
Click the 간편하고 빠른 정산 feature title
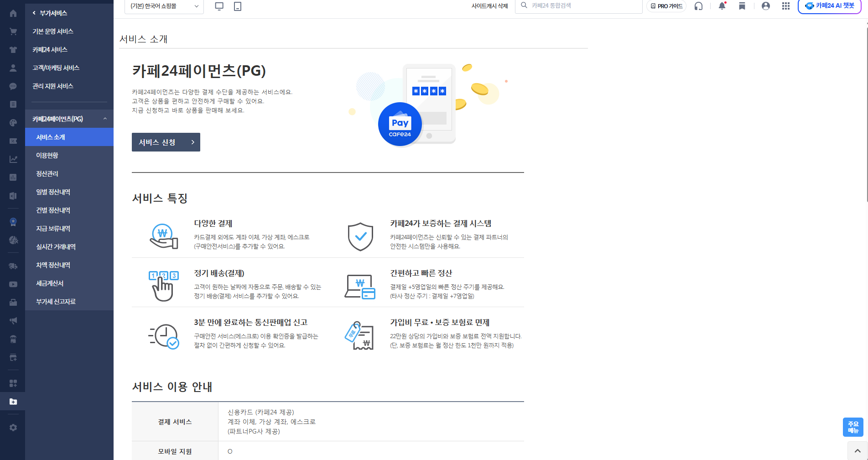(x=421, y=273)
